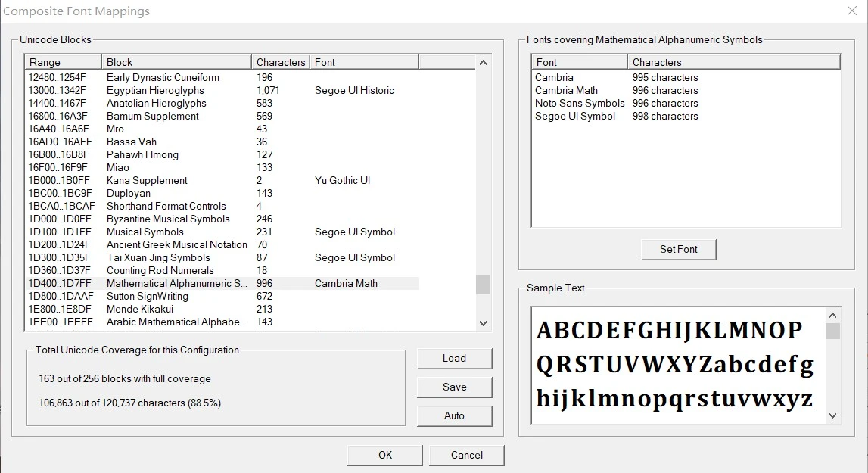868x473 pixels.
Task: Sort Unicode blocks by Range column
Action: pyautogui.click(x=63, y=62)
